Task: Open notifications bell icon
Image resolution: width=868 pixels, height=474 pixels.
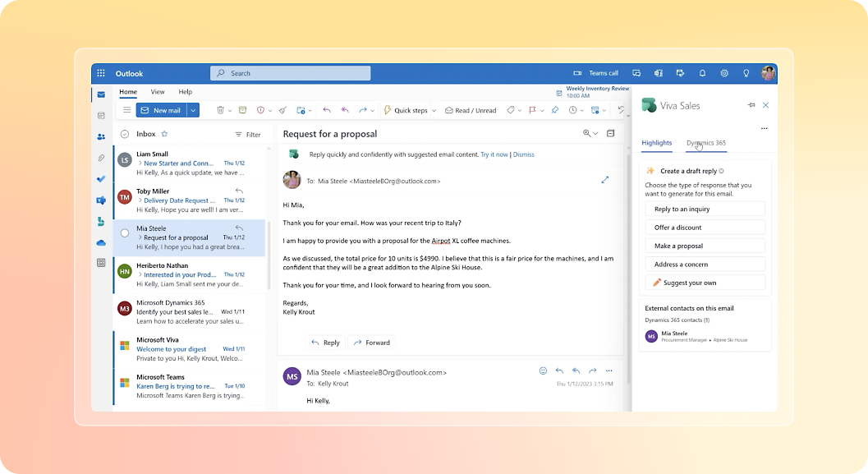Action: pos(702,73)
